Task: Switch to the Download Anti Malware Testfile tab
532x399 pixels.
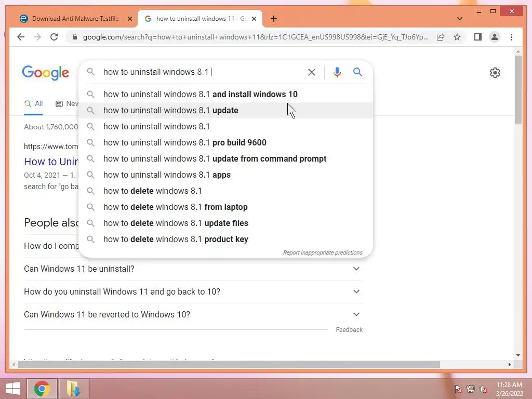Action: coord(75,19)
